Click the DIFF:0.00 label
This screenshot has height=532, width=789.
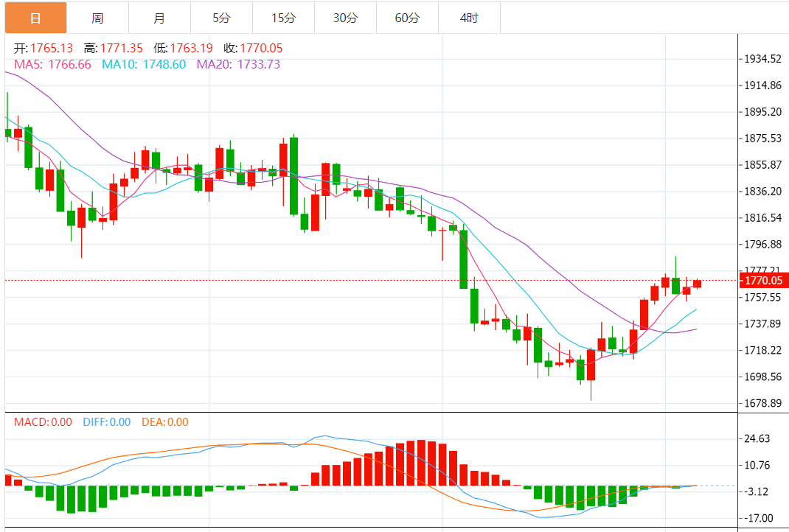tap(107, 422)
